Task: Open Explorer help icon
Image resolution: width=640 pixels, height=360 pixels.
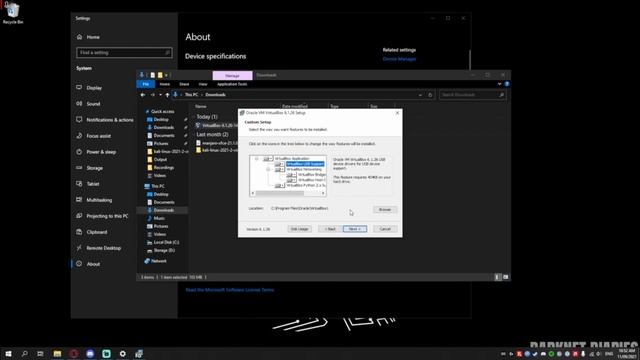Action: [x=507, y=84]
